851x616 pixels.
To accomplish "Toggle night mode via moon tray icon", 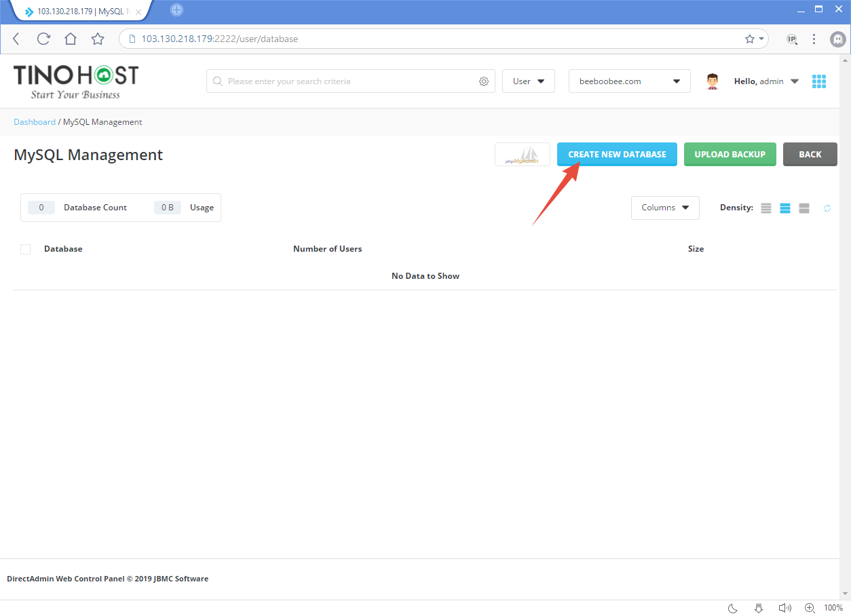I will [x=732, y=609].
